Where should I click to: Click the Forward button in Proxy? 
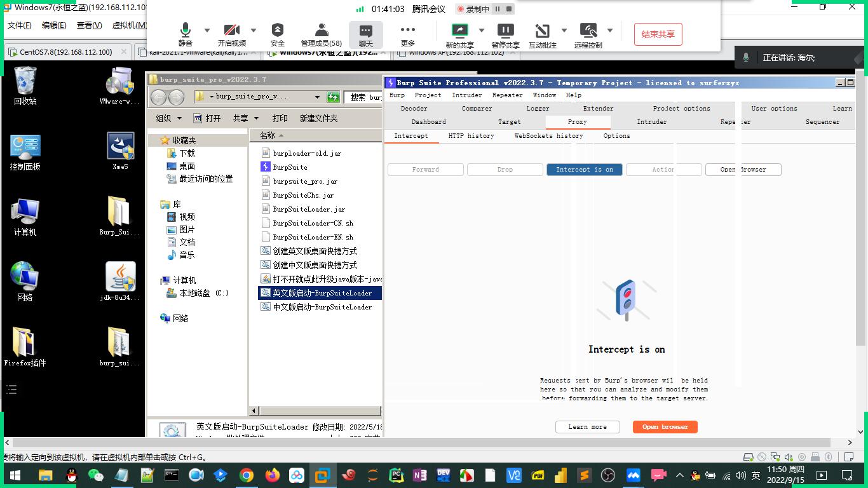tap(426, 170)
